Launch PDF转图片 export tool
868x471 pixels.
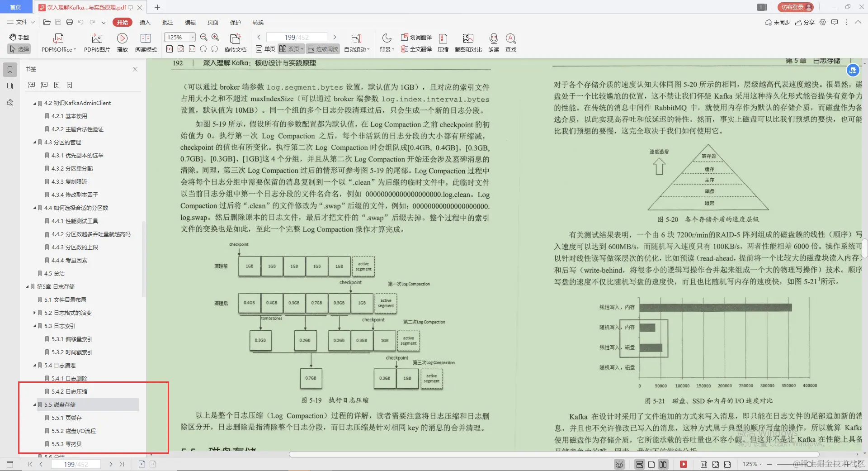tap(96, 42)
